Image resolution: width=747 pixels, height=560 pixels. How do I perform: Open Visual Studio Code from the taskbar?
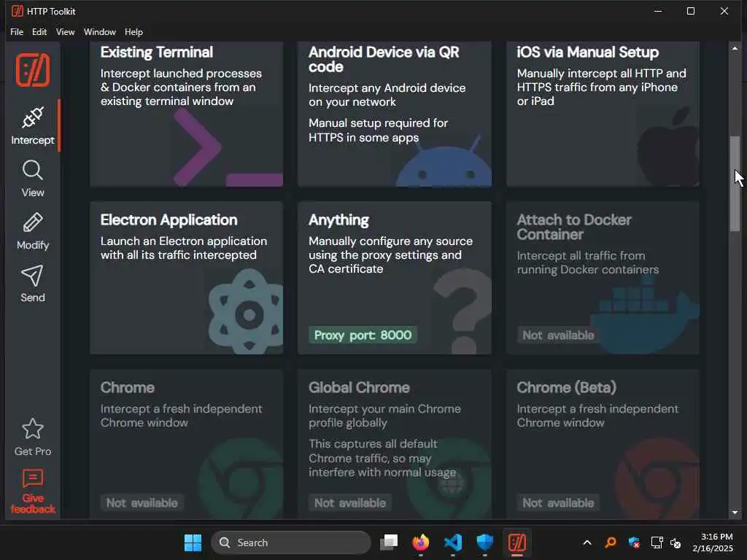tap(452, 542)
